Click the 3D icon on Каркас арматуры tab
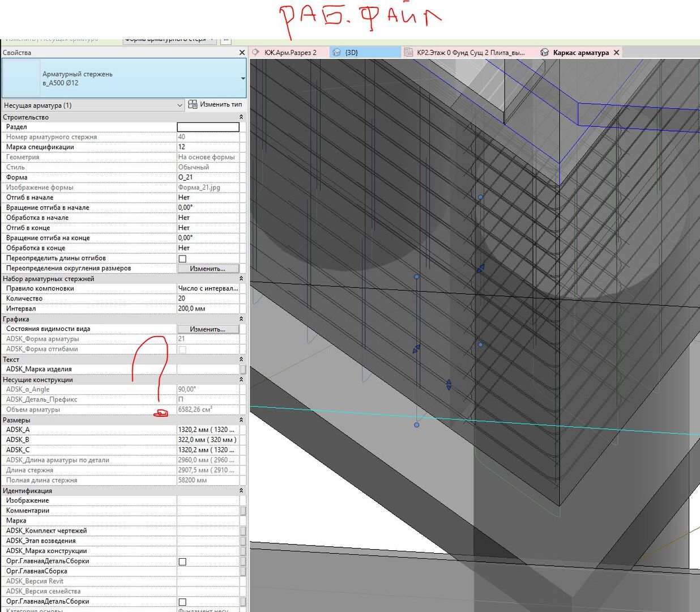The height and width of the screenshot is (612, 700). coord(545,52)
